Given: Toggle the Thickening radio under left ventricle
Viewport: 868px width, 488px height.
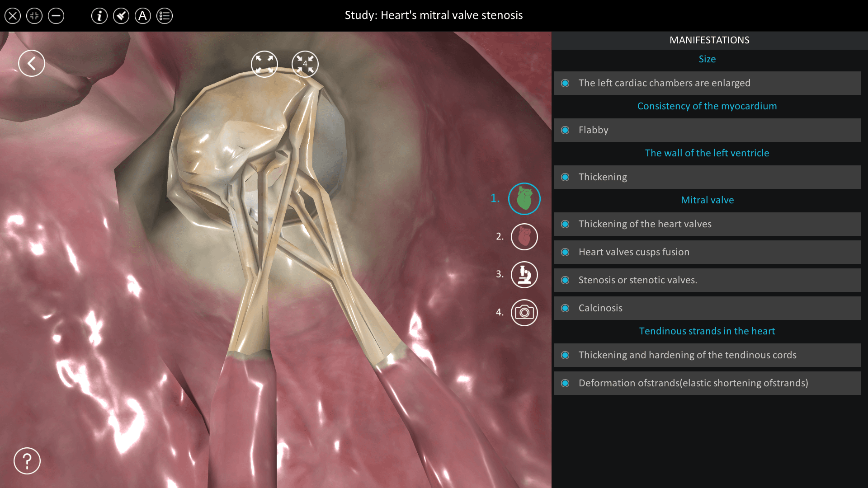Looking at the screenshot, I should [565, 177].
